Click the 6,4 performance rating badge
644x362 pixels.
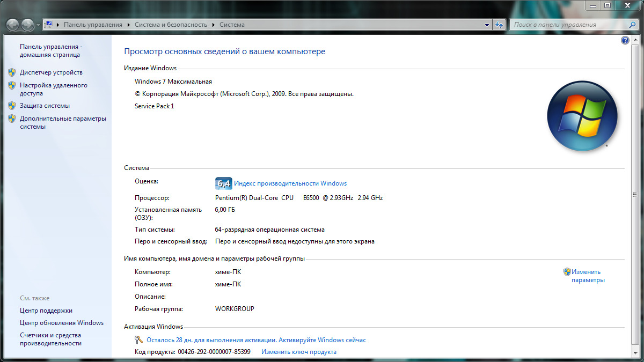[223, 183]
